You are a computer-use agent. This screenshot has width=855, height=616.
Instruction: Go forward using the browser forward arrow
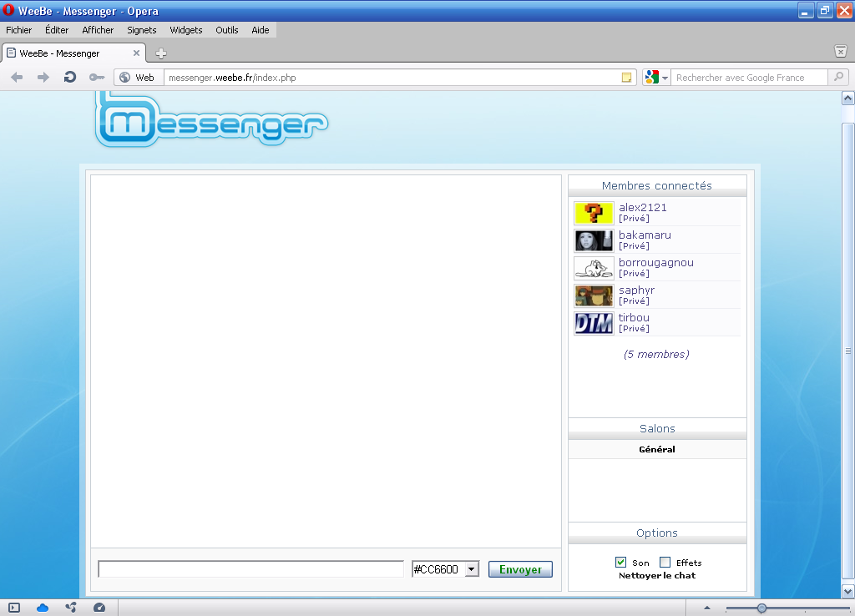pyautogui.click(x=43, y=78)
